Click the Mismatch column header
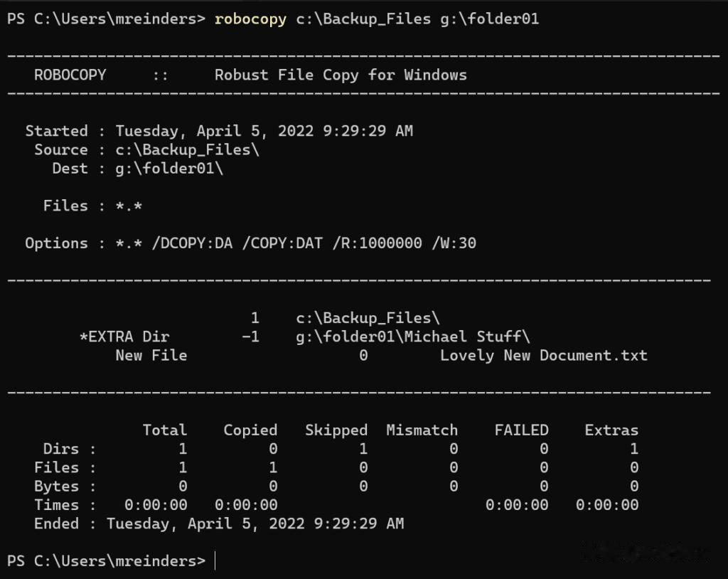This screenshot has height=579, width=728. 422,430
